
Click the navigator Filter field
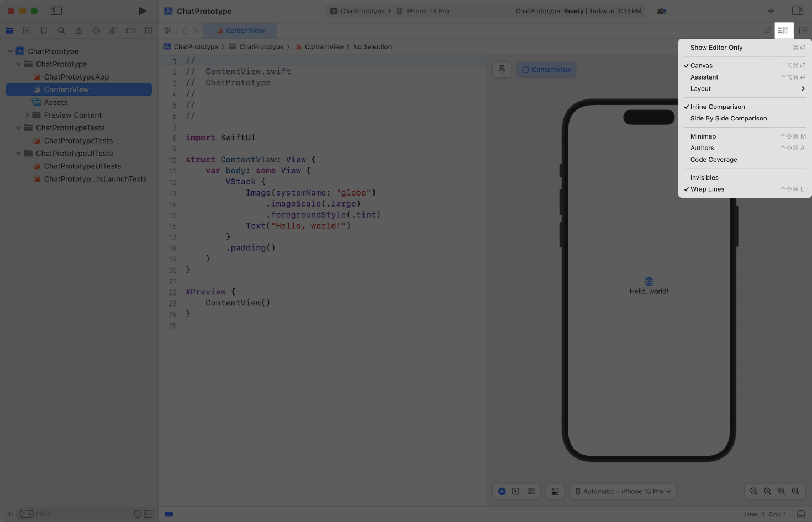pos(83,514)
